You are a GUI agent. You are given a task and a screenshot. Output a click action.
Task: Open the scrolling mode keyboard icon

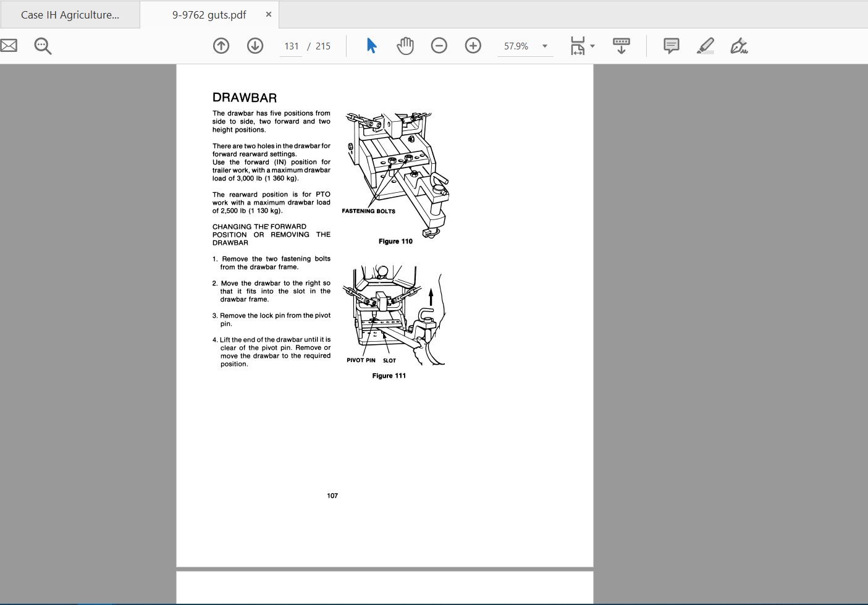[622, 46]
